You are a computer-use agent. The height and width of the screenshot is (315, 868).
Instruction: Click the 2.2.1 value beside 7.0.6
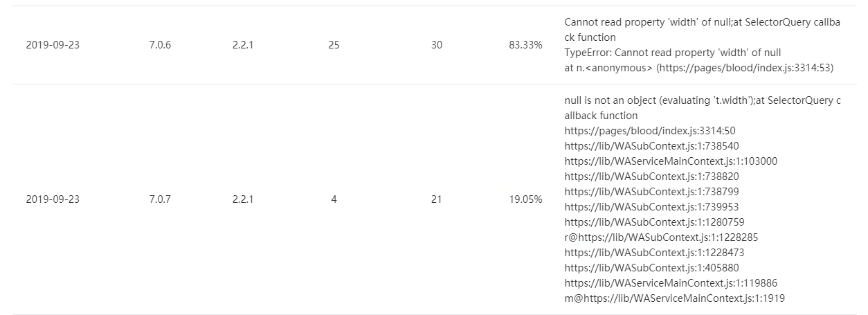click(x=243, y=45)
